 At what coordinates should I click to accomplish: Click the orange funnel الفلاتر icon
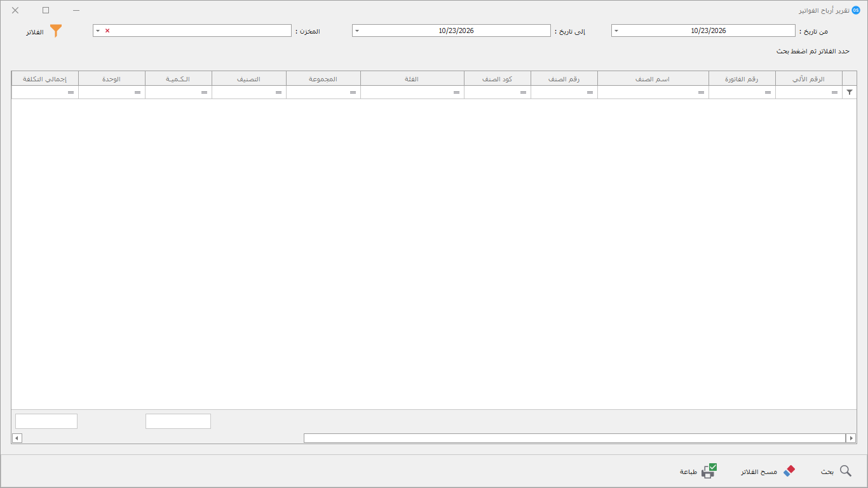coord(56,30)
